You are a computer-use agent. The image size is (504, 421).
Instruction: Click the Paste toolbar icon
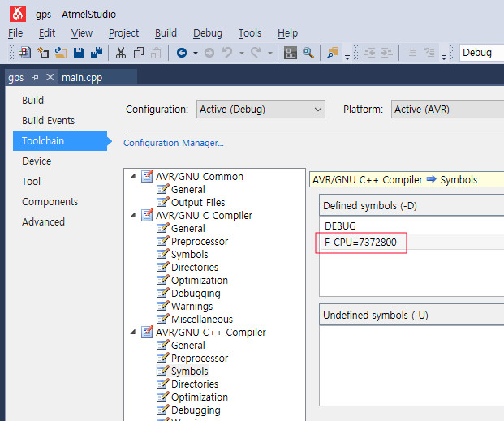point(156,53)
